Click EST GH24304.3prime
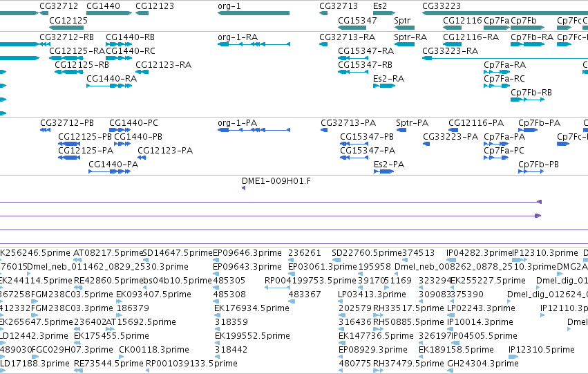 click(x=483, y=364)
